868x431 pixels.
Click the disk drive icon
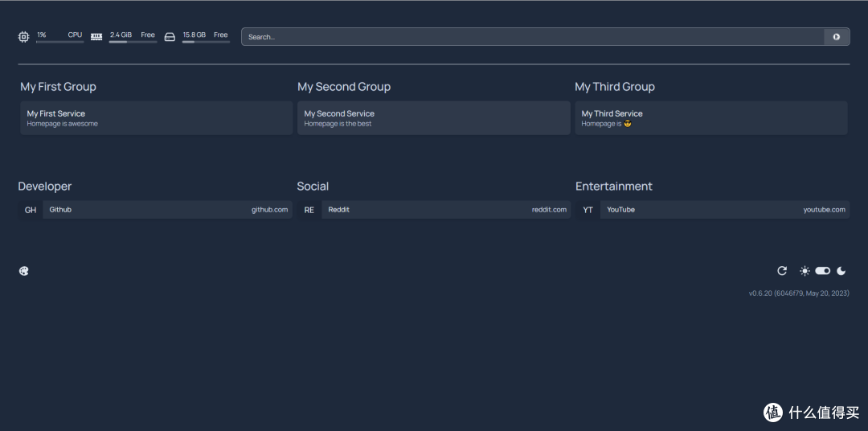(170, 37)
